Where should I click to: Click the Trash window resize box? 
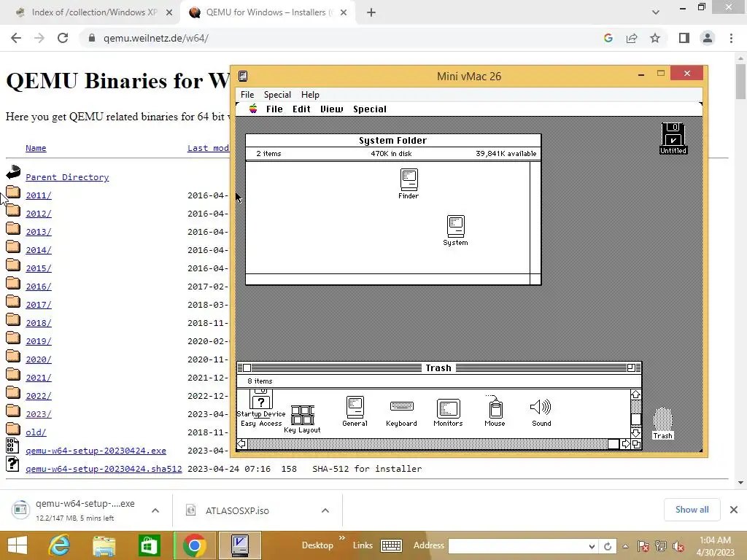click(636, 444)
